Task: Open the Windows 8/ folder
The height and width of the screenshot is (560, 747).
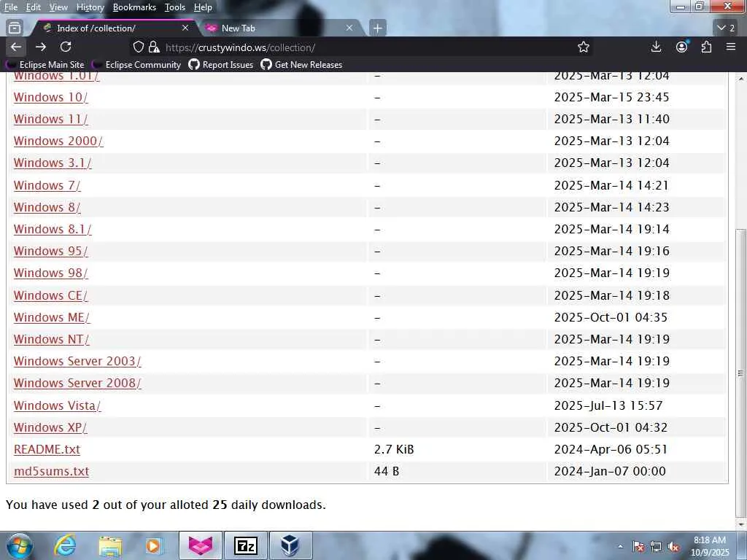Action: point(47,207)
